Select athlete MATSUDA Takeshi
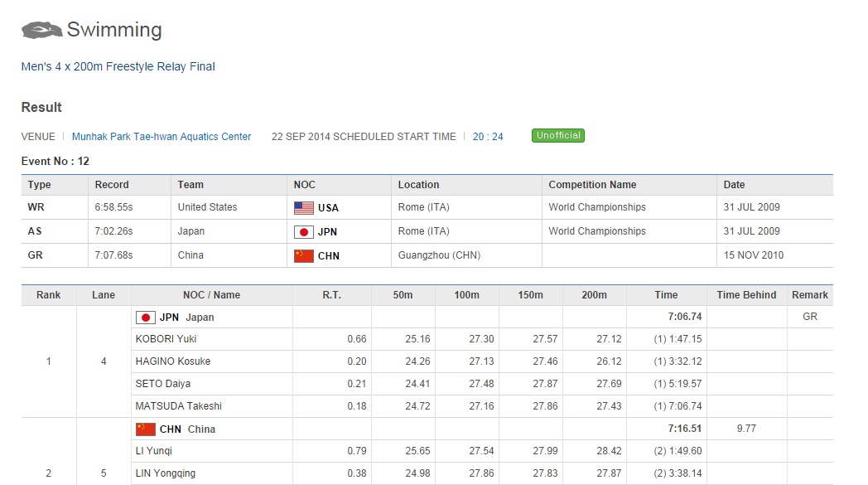 [x=178, y=406]
